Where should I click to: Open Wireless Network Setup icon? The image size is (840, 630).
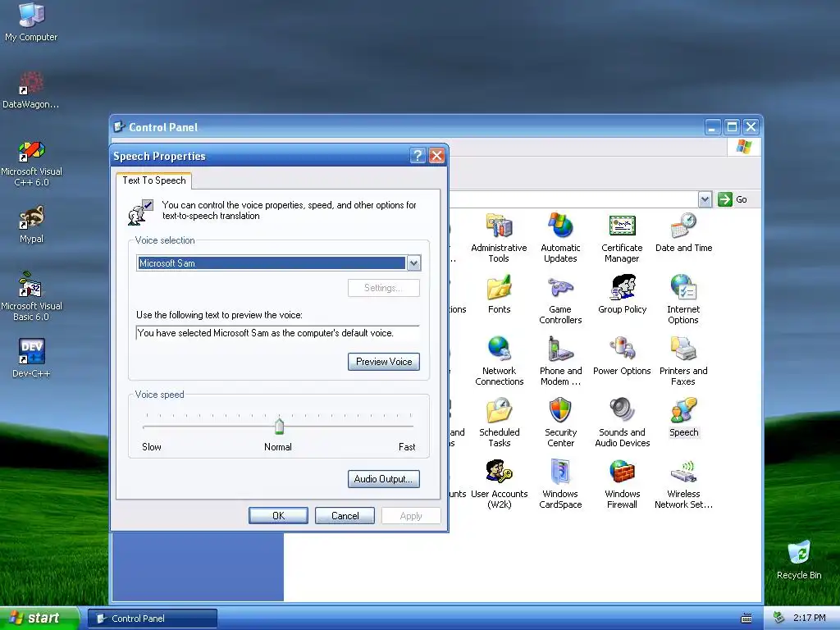pyautogui.click(x=683, y=484)
